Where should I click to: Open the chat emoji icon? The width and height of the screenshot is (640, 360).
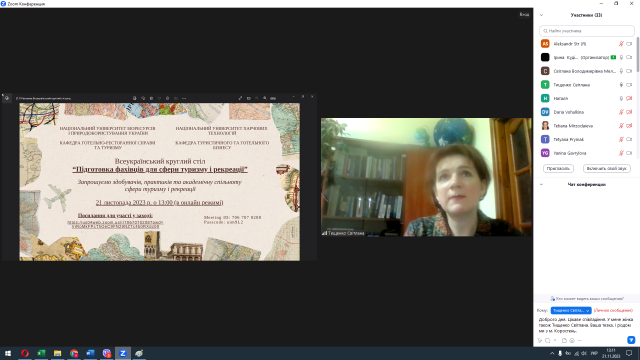pos(572,340)
